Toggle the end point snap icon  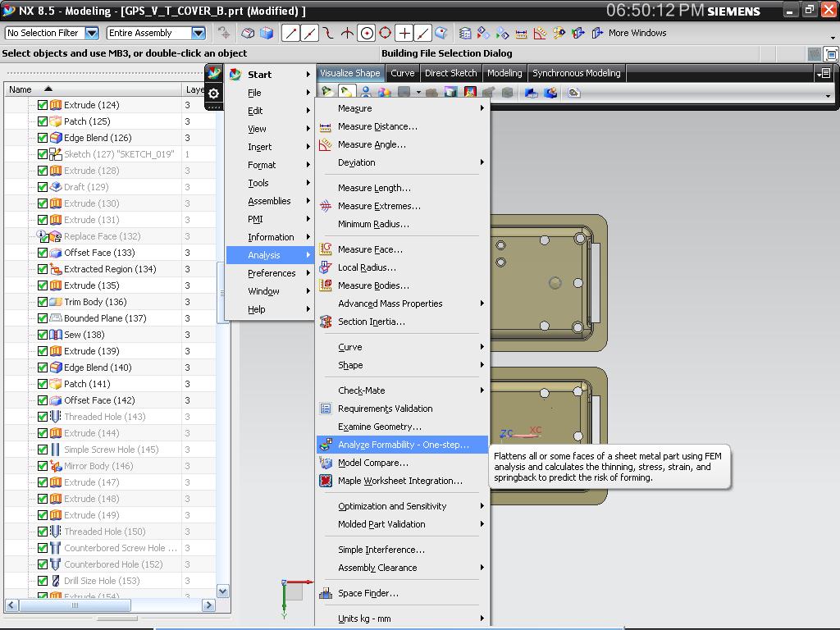(290, 33)
